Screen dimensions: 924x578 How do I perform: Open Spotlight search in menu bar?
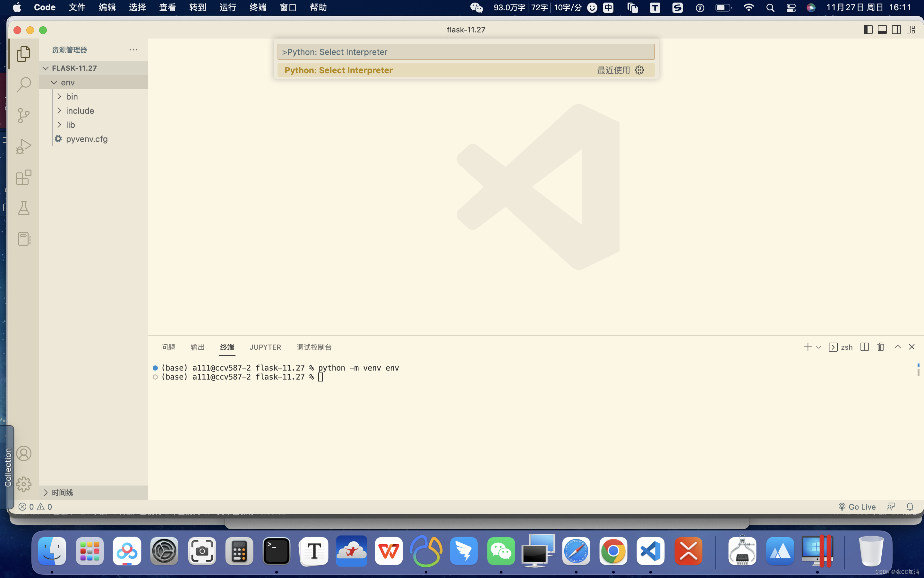[x=770, y=8]
